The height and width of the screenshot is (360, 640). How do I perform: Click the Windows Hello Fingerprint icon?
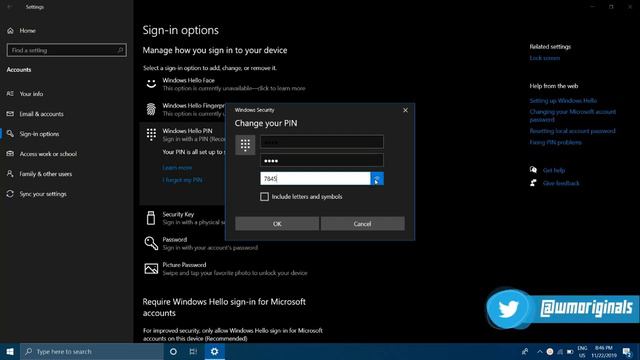click(151, 109)
